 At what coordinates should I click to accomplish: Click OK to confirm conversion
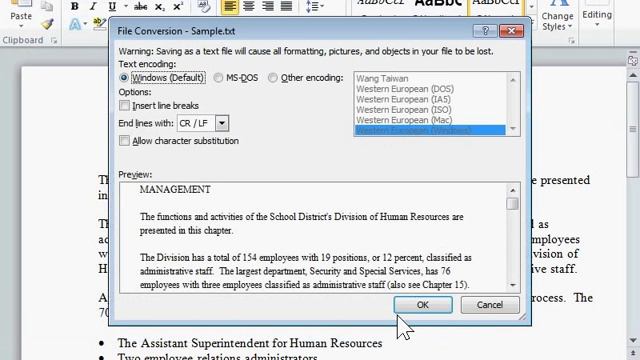pyautogui.click(x=423, y=304)
